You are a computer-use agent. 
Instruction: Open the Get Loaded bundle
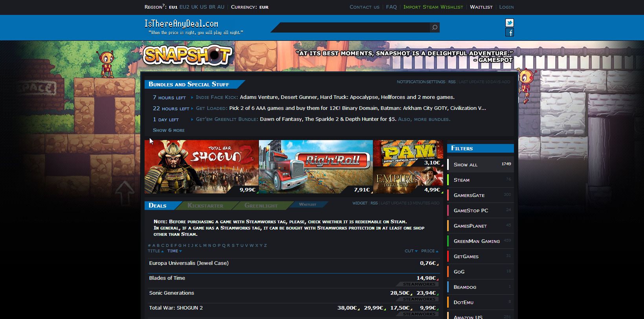click(x=212, y=108)
